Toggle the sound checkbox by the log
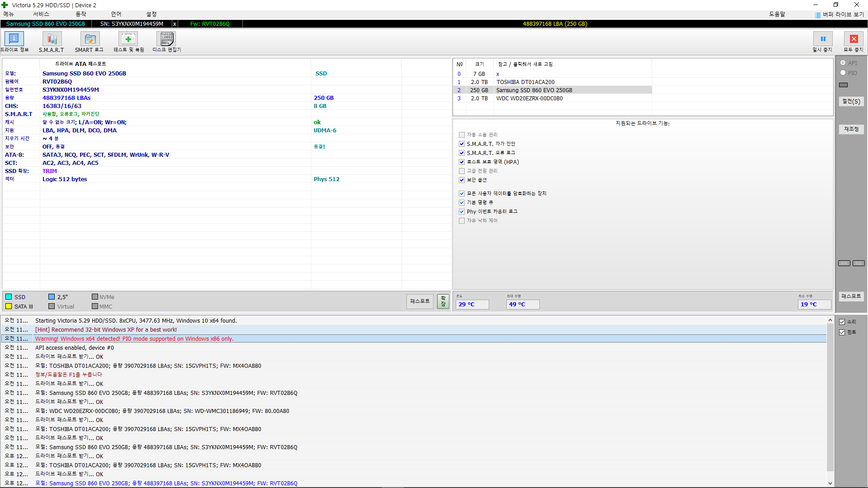868x488 pixels. coord(842,322)
